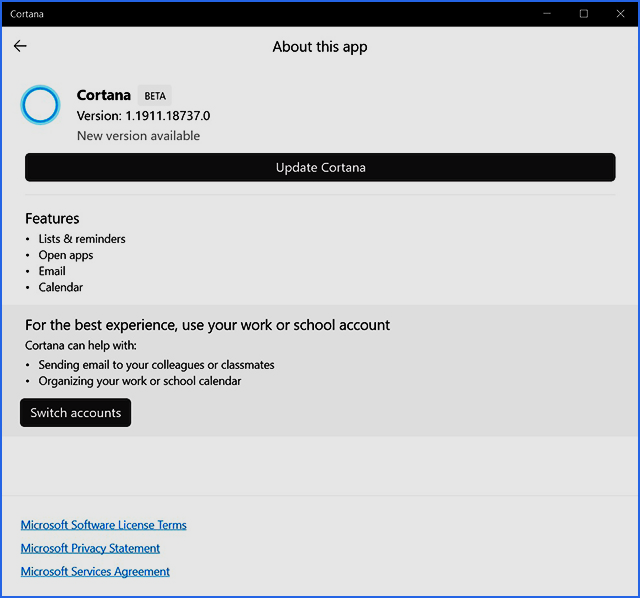Close the Cortana window
Image resolution: width=640 pixels, height=598 pixels.
coord(619,14)
